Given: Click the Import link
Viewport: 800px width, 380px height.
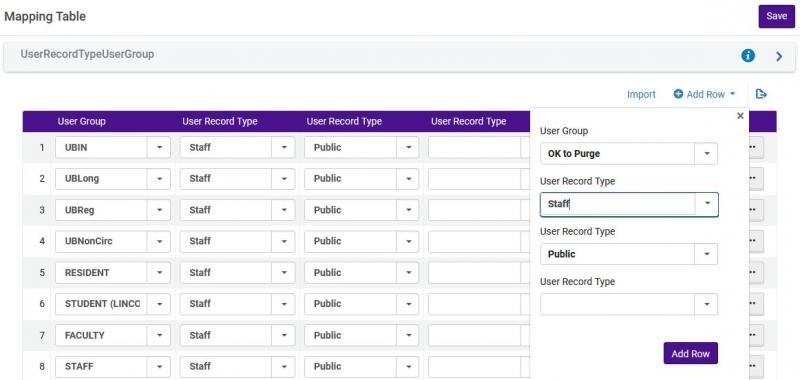Looking at the screenshot, I should [641, 94].
